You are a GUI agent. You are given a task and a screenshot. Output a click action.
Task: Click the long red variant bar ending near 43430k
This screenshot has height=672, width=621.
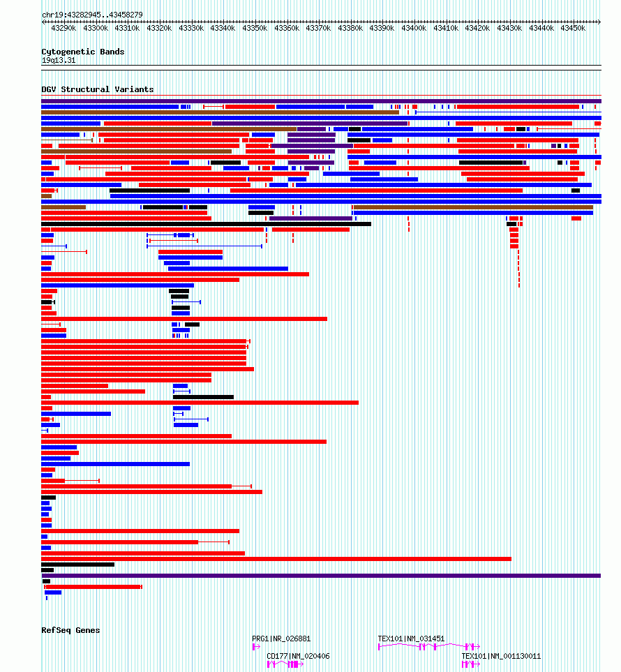click(276, 559)
